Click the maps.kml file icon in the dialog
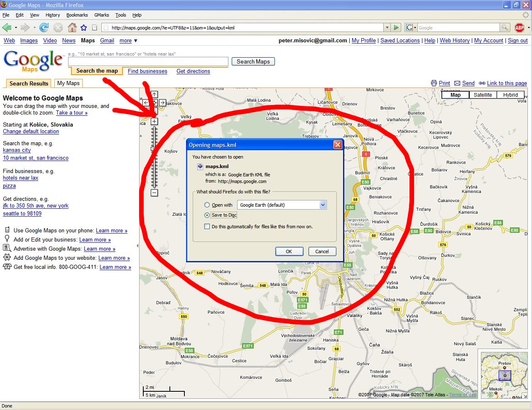Screen dimensions: 532x410 200,166
